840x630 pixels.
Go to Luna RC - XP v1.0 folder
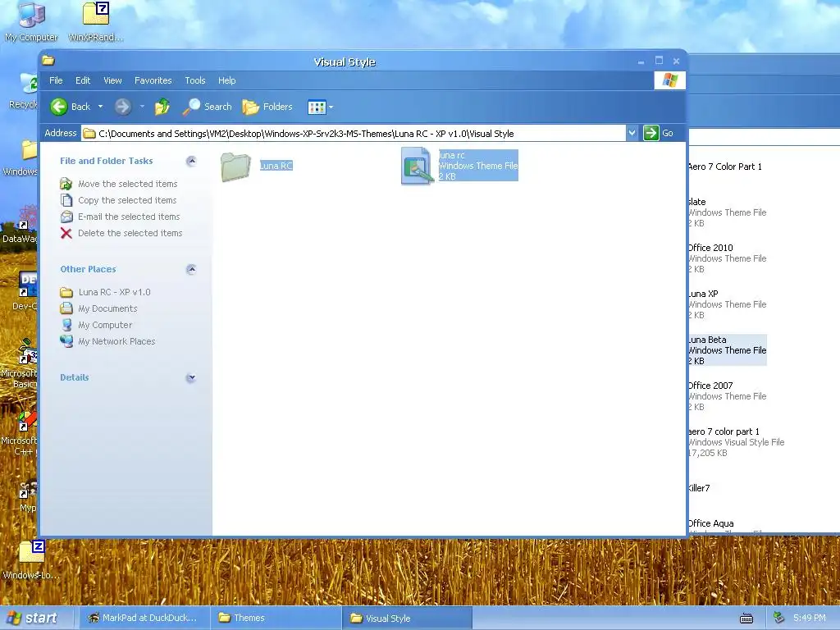[114, 292]
